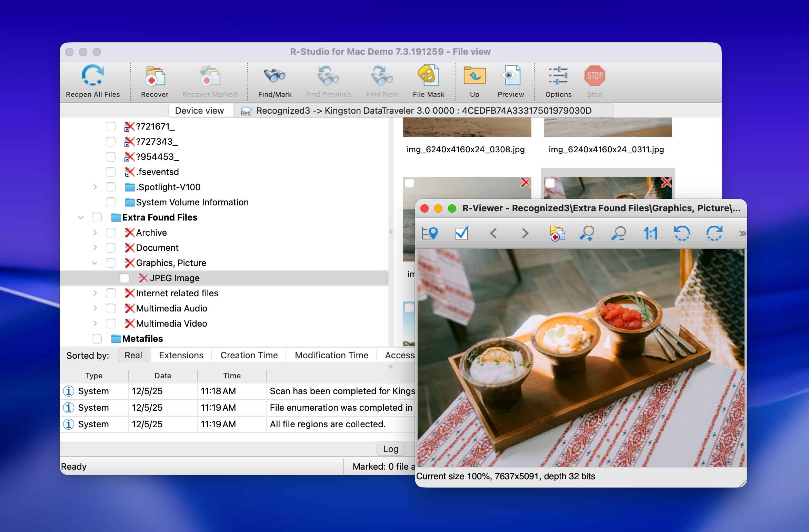This screenshot has width=809, height=532.
Task: Check the Extra Found Files checkbox
Action: coord(97,217)
